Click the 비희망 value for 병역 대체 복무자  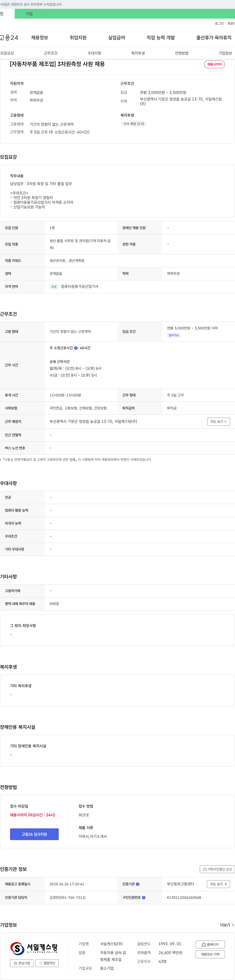[54, 604]
